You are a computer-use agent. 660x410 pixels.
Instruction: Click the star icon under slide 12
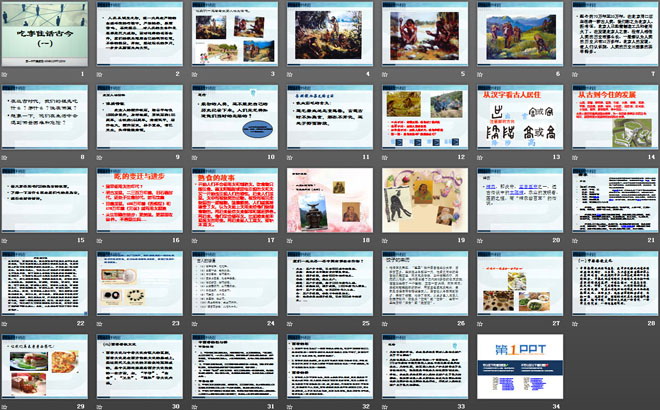click(385, 157)
